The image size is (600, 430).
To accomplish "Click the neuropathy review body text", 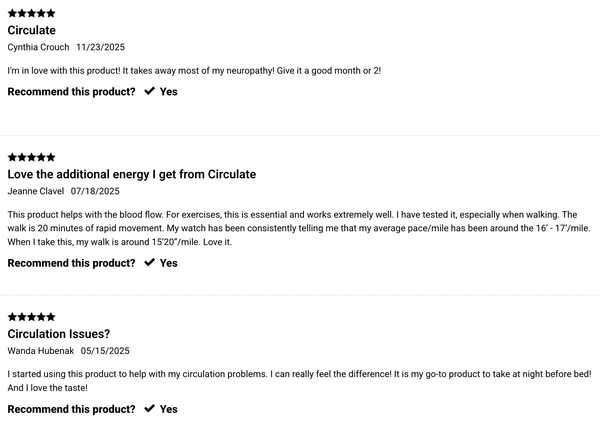I will 194,70.
